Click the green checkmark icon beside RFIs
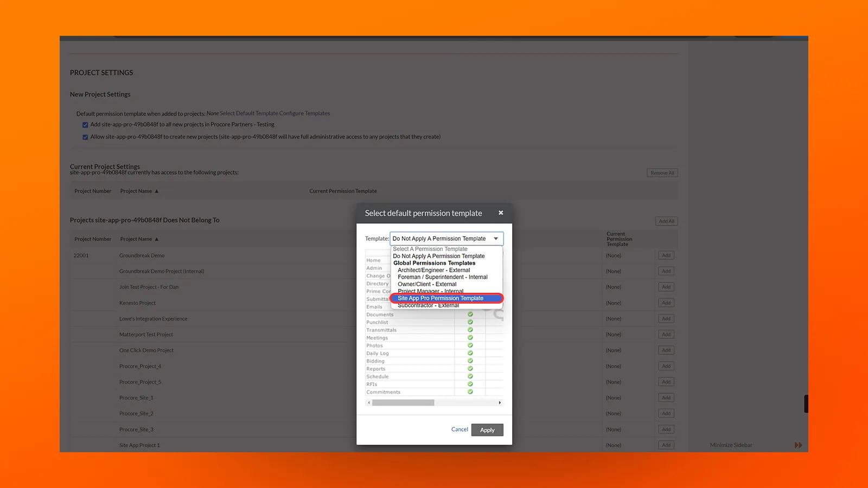The width and height of the screenshot is (868, 488). 470,384
